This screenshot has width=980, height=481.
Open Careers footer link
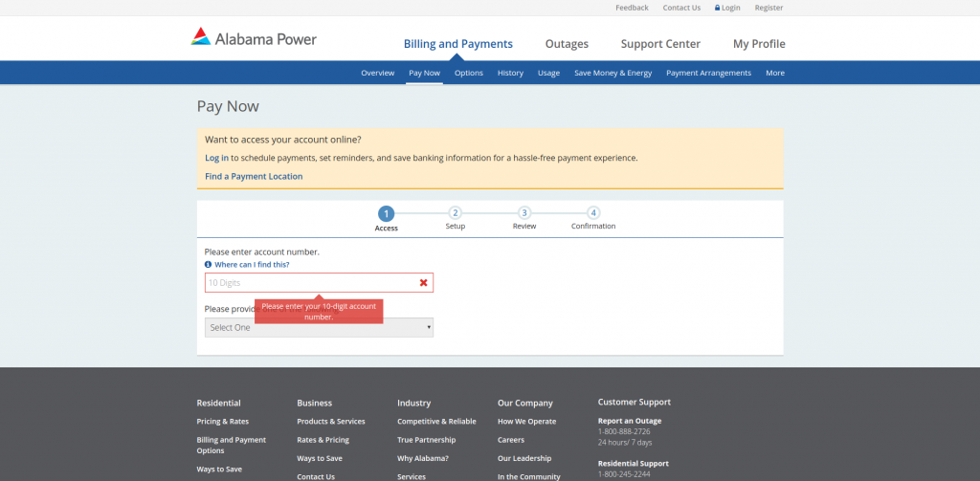511,440
